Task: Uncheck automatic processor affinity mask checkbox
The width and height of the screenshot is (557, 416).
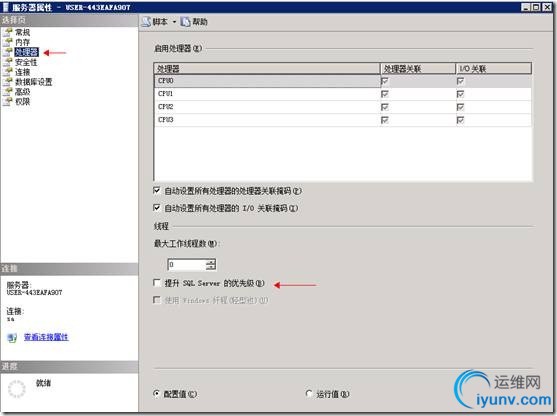Action: click(x=157, y=190)
